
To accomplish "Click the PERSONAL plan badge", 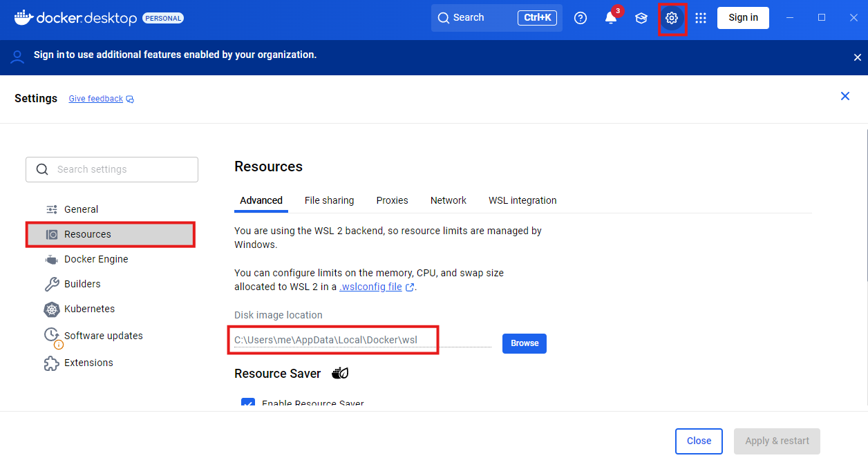I will coord(163,18).
